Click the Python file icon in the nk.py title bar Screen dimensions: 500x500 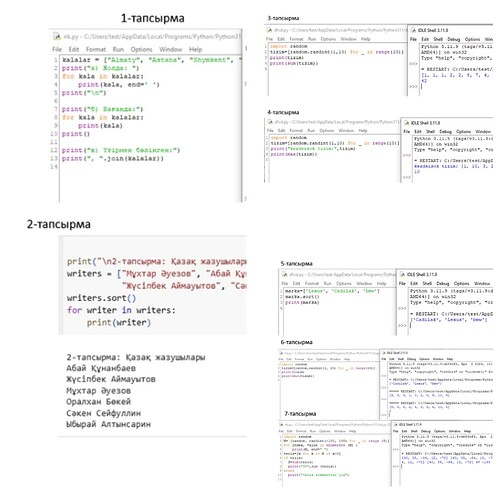pos(57,36)
